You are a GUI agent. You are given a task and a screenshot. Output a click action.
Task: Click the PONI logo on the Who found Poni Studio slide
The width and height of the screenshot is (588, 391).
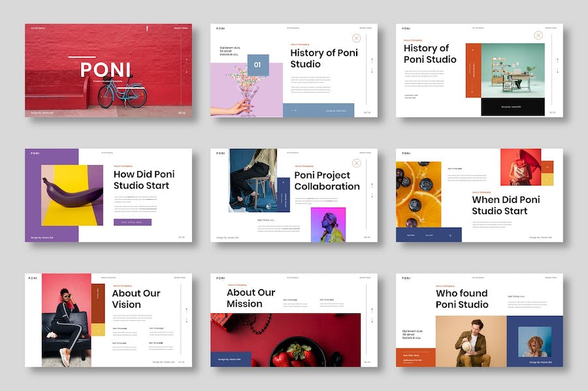pos(406,278)
